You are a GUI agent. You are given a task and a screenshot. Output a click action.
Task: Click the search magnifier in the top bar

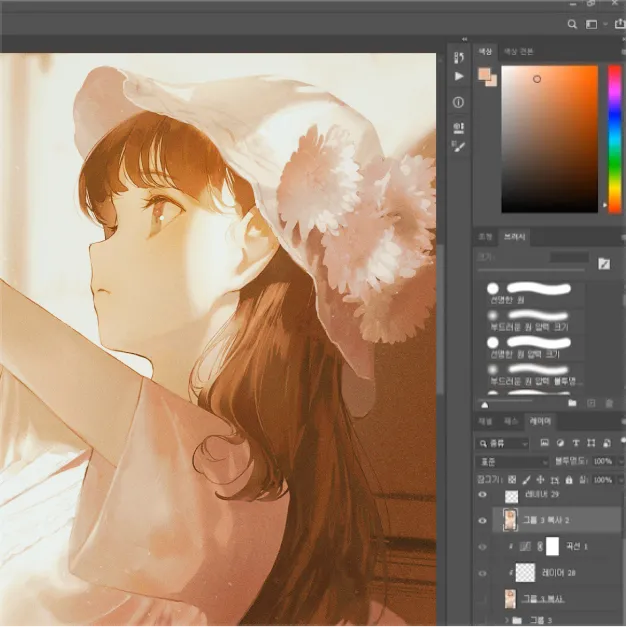(572, 24)
